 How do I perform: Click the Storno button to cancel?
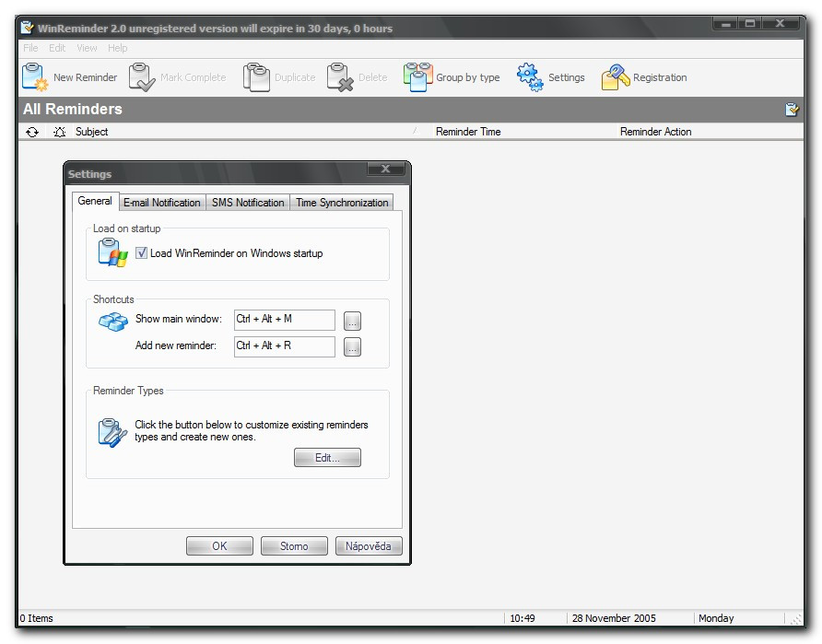[x=294, y=546]
